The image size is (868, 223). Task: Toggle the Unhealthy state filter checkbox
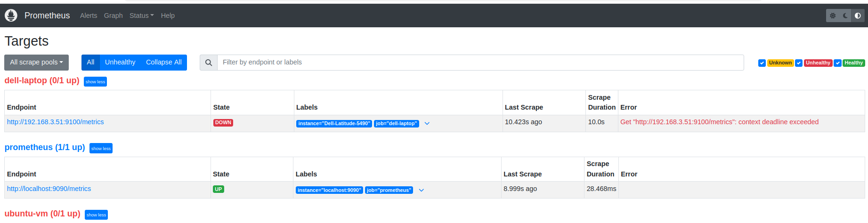tap(799, 63)
